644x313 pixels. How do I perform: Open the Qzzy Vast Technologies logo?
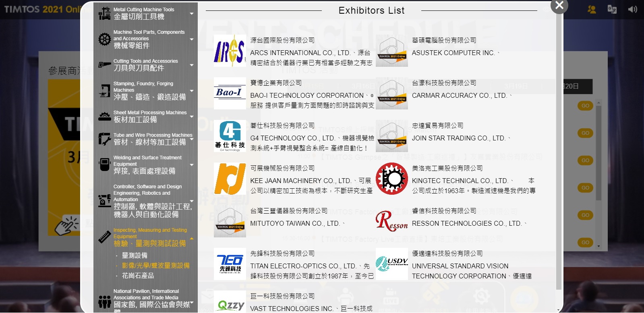coord(230,301)
